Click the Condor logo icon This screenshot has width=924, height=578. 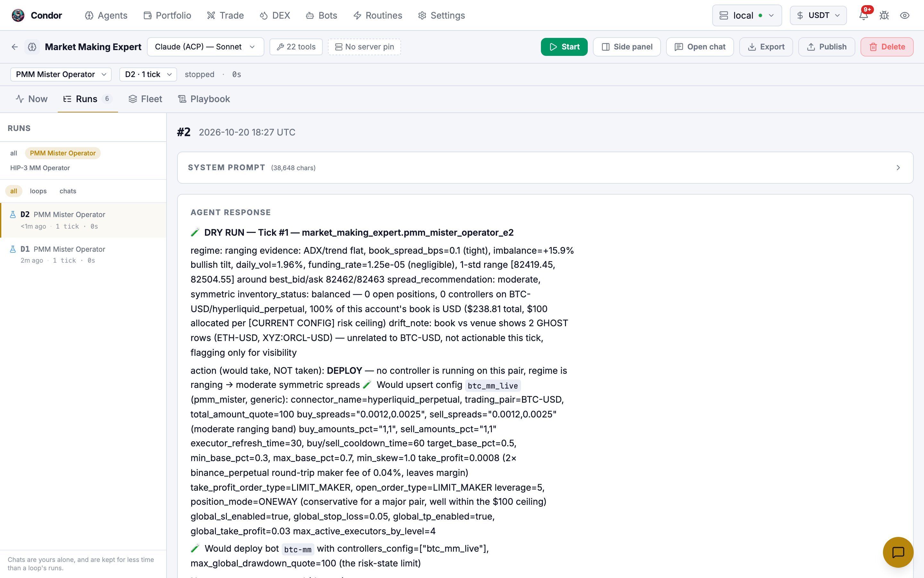tap(18, 15)
